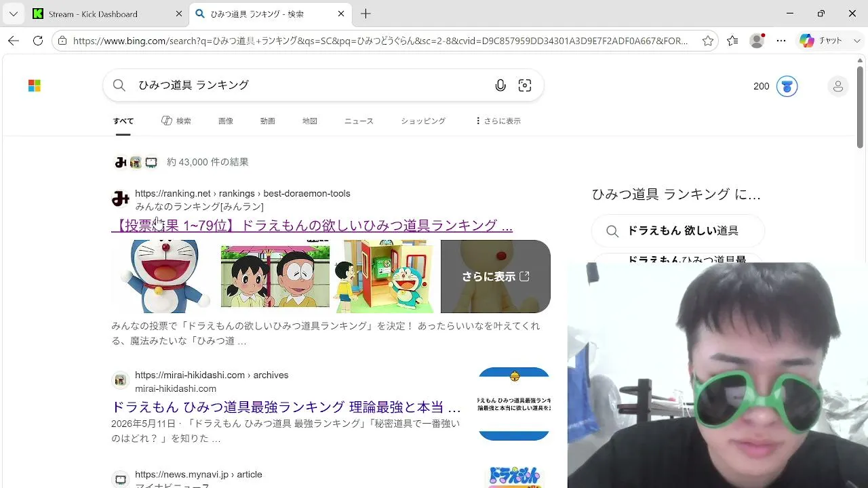Viewport: 868px width, 488px height.
Task: Click the scrollbar up arrow
Action: [x=861, y=60]
